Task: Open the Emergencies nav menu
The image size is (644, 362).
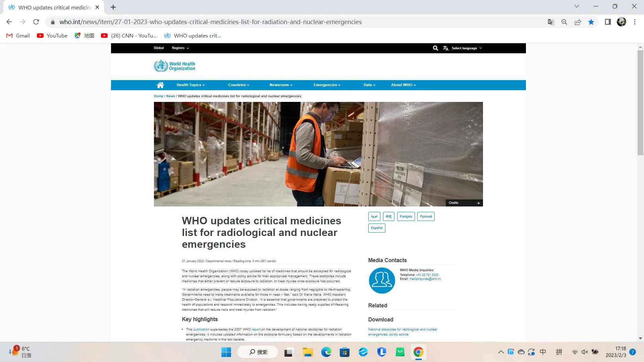Action: 327,85
